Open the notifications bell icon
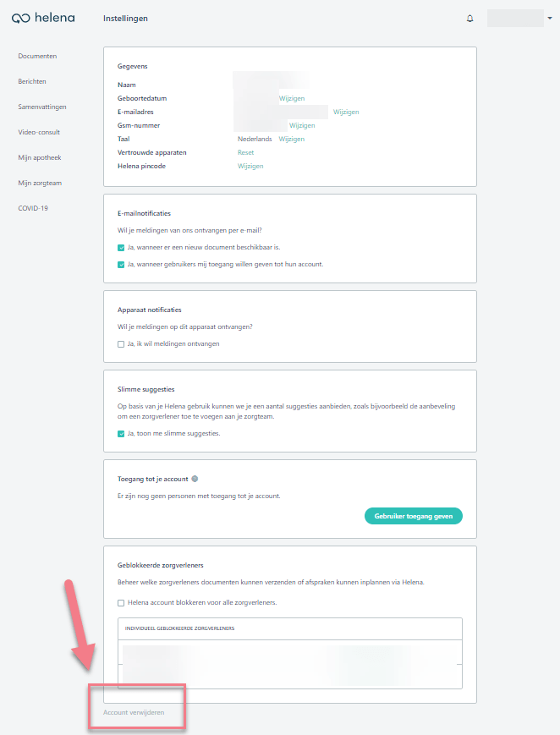The width and height of the screenshot is (560, 735). pos(470,19)
